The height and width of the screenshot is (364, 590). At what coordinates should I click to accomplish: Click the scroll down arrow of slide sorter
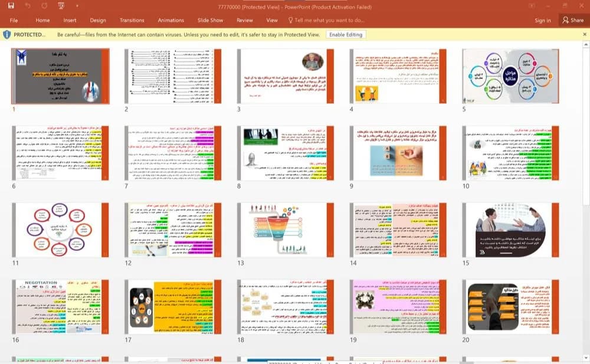[x=586, y=358]
